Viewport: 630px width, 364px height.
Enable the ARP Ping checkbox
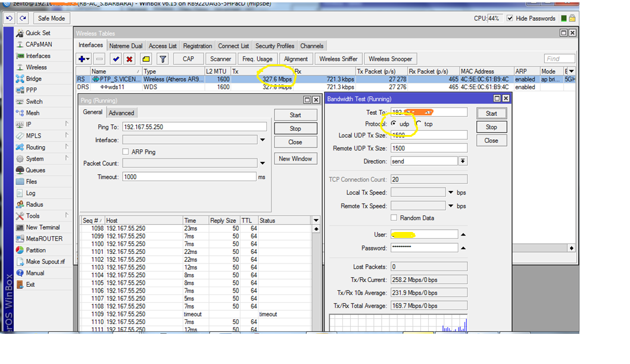tap(126, 152)
